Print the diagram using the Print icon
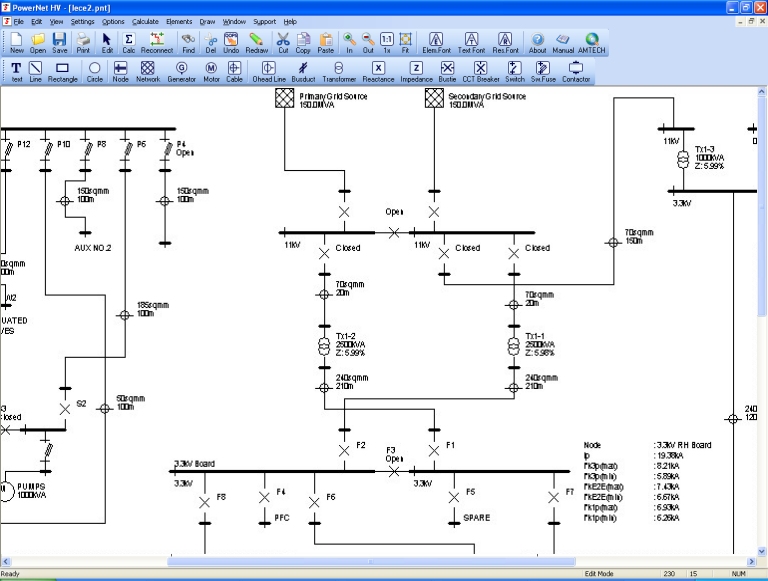Image resolution: width=768 pixels, height=581 pixels. (83, 43)
